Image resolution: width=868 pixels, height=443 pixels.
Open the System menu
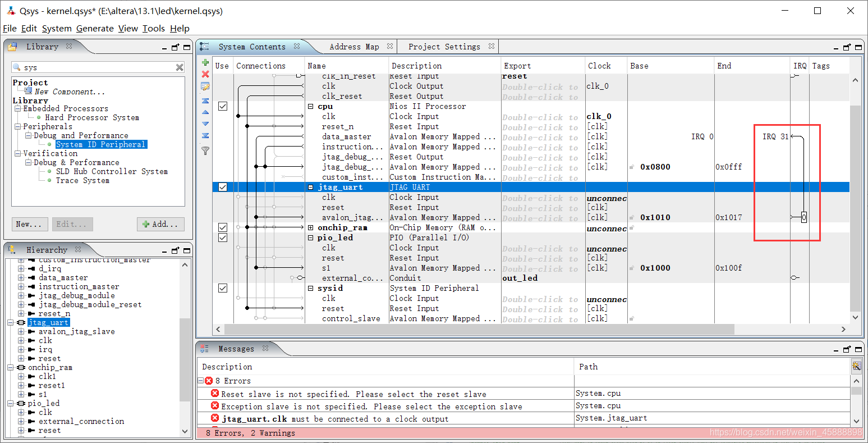point(57,28)
